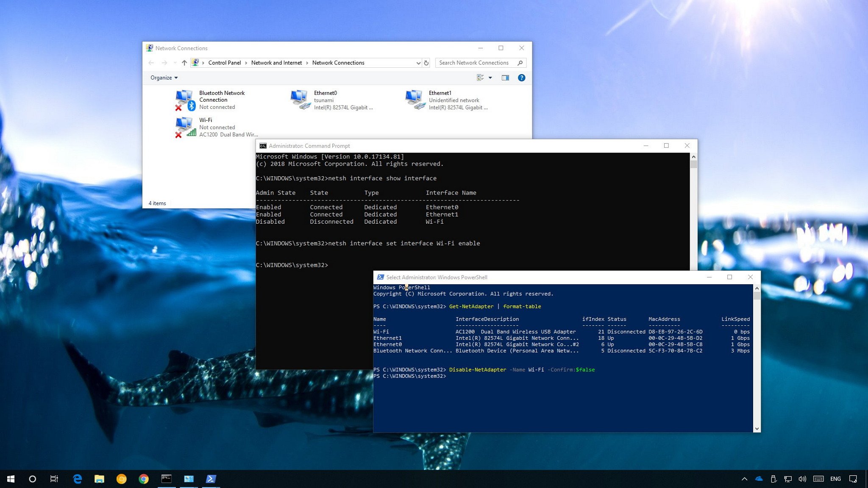Viewport: 868px width, 488px height.
Task: Click the 'Disabled' admin state for Wi-Fi
Action: click(270, 222)
